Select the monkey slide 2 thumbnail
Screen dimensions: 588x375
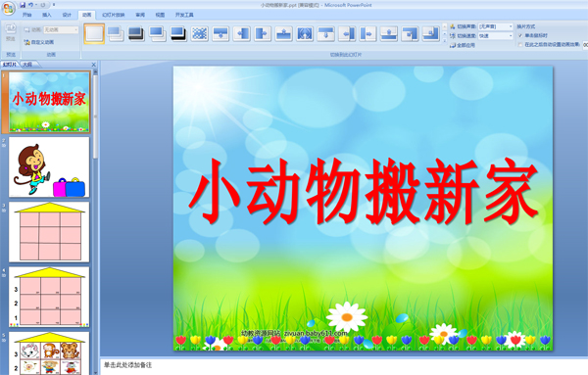(49, 166)
